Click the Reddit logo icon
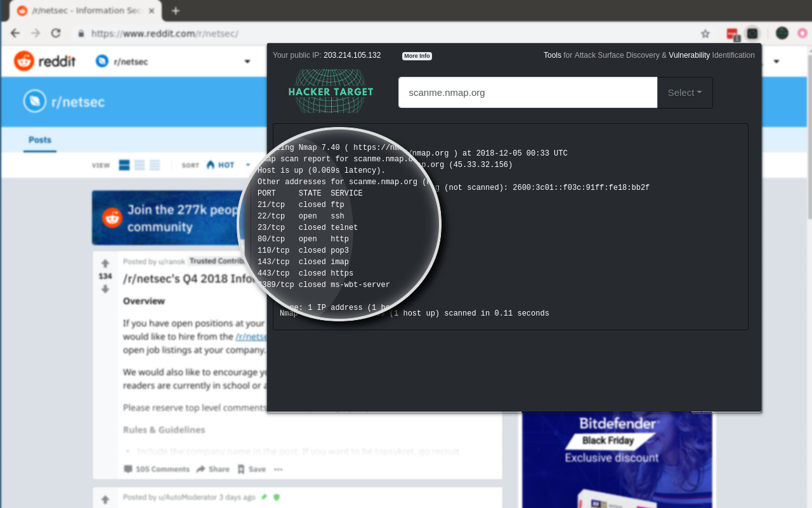The image size is (812, 508). pyautogui.click(x=23, y=60)
